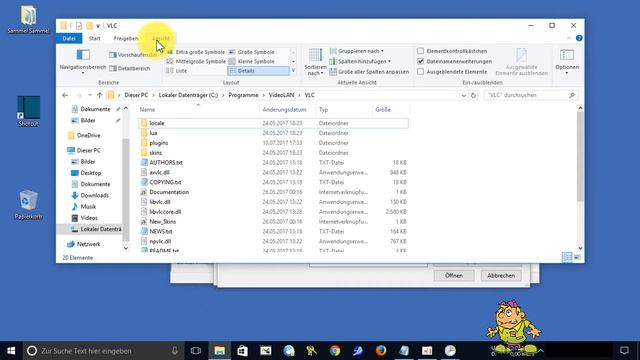Open Google Chrome from the taskbar
This screenshot has height=360, width=640.
335,351
